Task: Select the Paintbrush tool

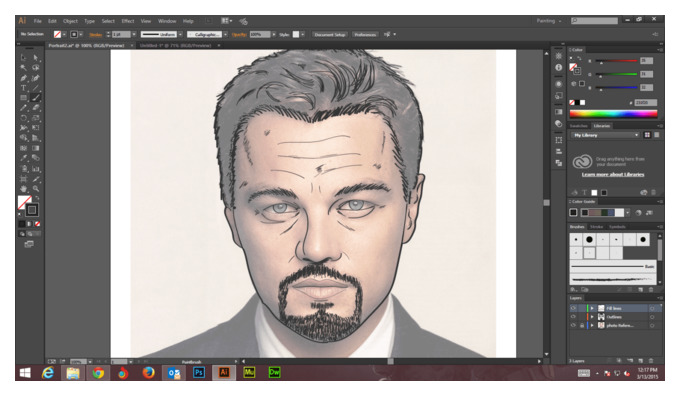Action: tap(36, 98)
